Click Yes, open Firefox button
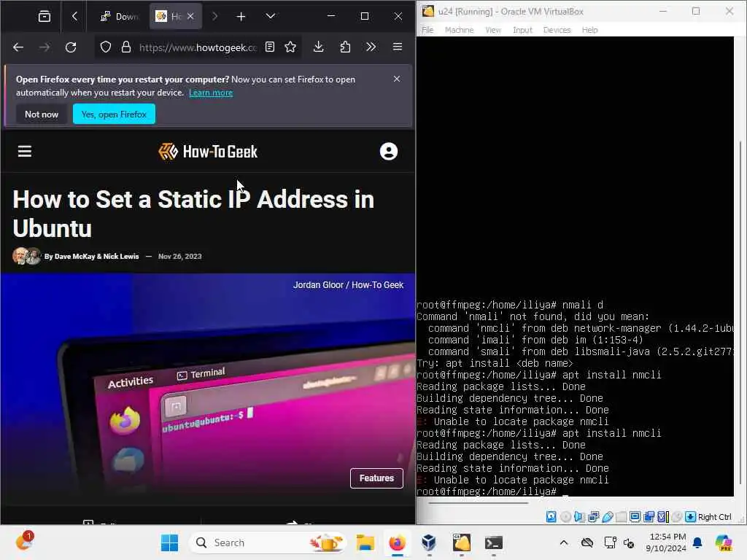747x560 pixels. tap(114, 114)
